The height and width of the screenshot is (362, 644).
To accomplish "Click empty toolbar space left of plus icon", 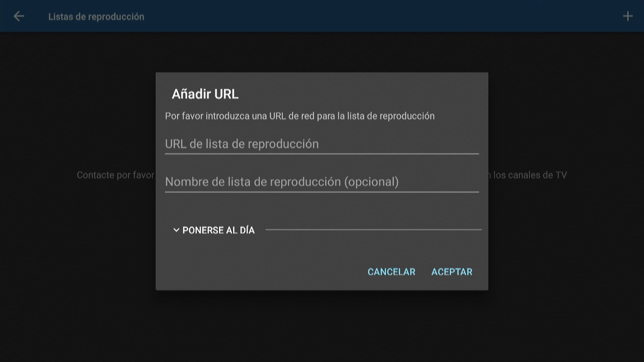I will (x=382, y=16).
